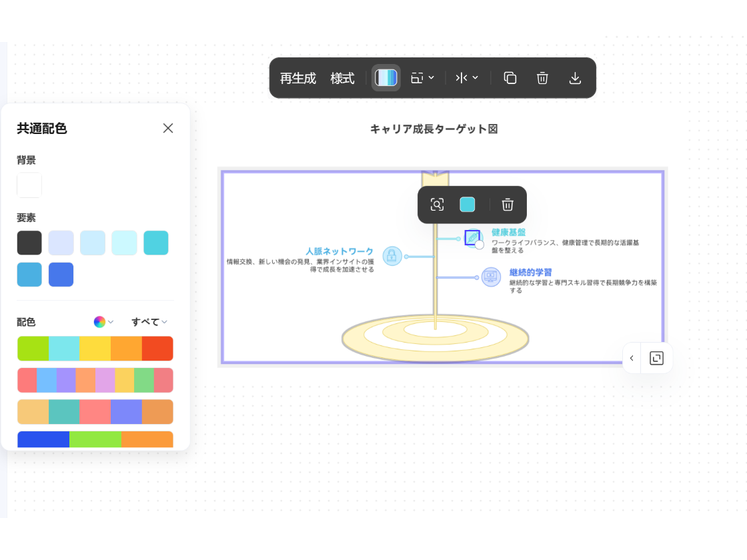Open the color wheel picker dropdown
Viewport: 747px width, 560px height.
point(103,322)
